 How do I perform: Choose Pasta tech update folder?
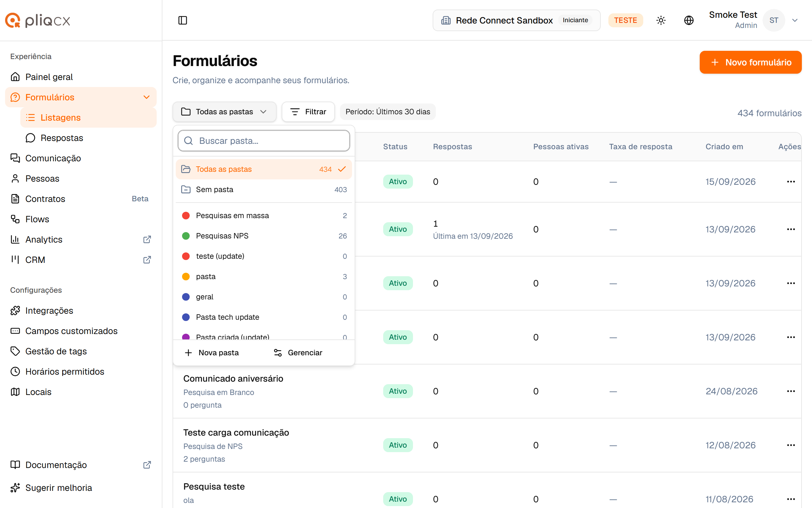264,317
